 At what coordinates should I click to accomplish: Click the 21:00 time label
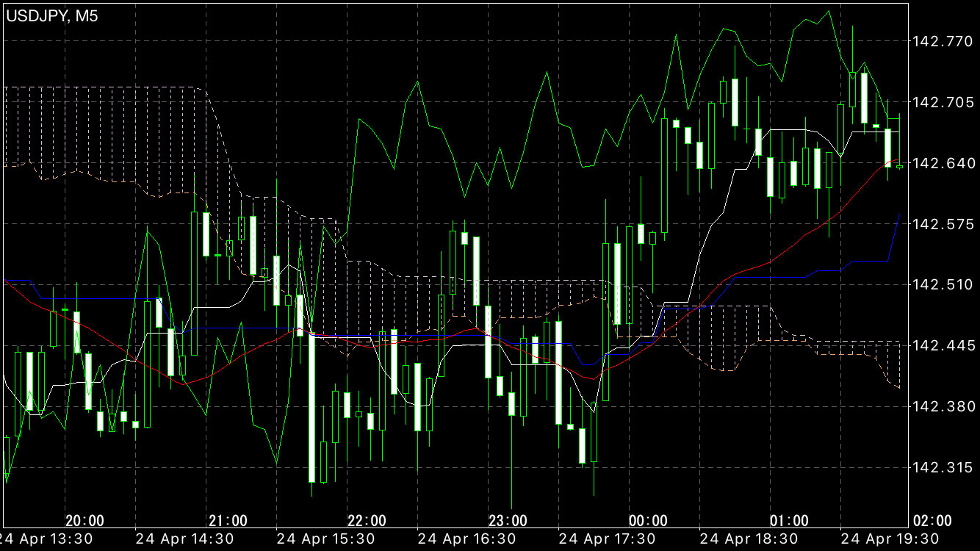pyautogui.click(x=228, y=521)
